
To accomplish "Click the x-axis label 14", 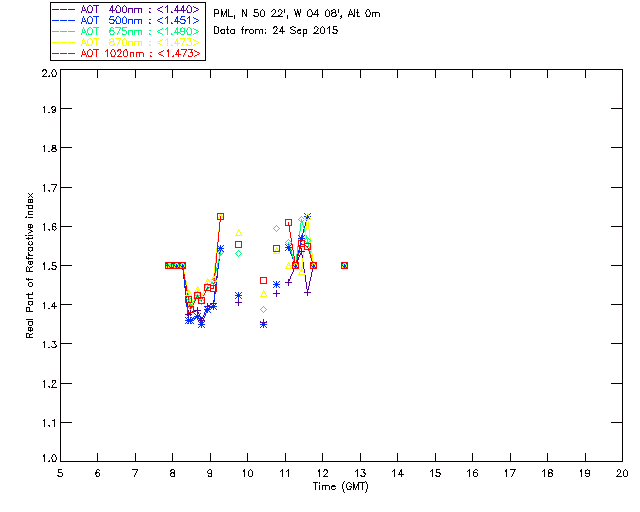I will click(398, 473).
